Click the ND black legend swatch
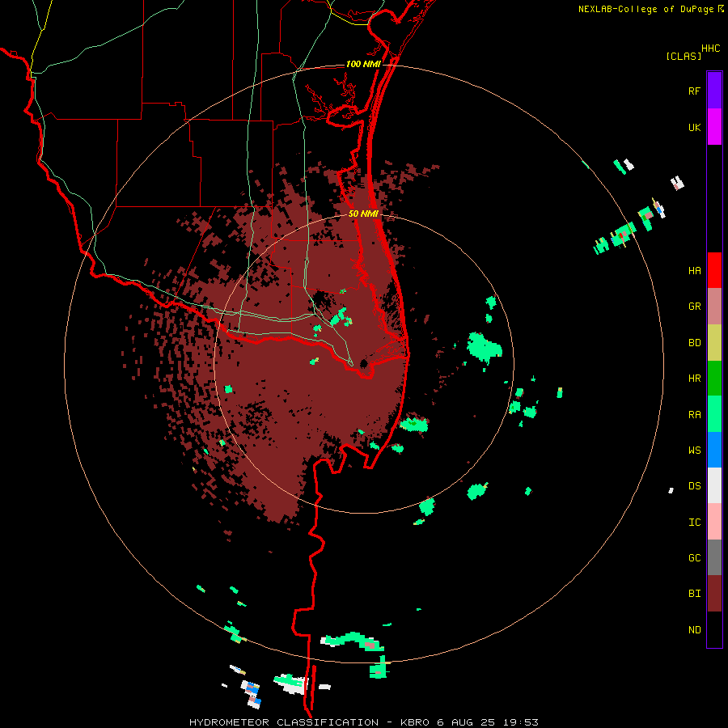Image resolution: width=728 pixels, height=728 pixels. 714,629
